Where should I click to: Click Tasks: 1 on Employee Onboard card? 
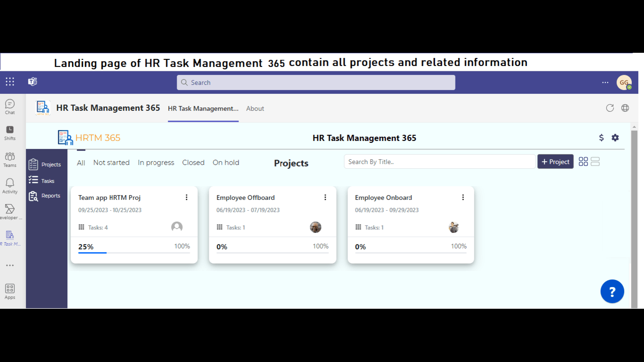click(369, 228)
